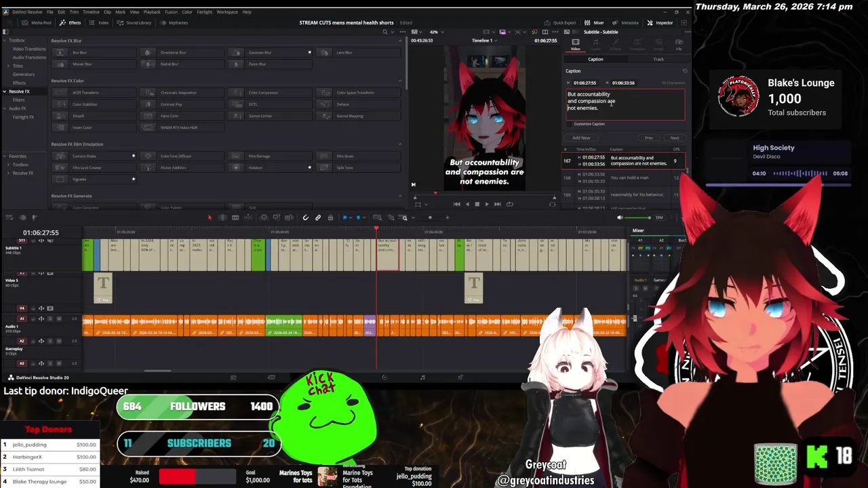Select the Mosaic Blur effect
This screenshot has width=868, height=488.
tap(93, 64)
